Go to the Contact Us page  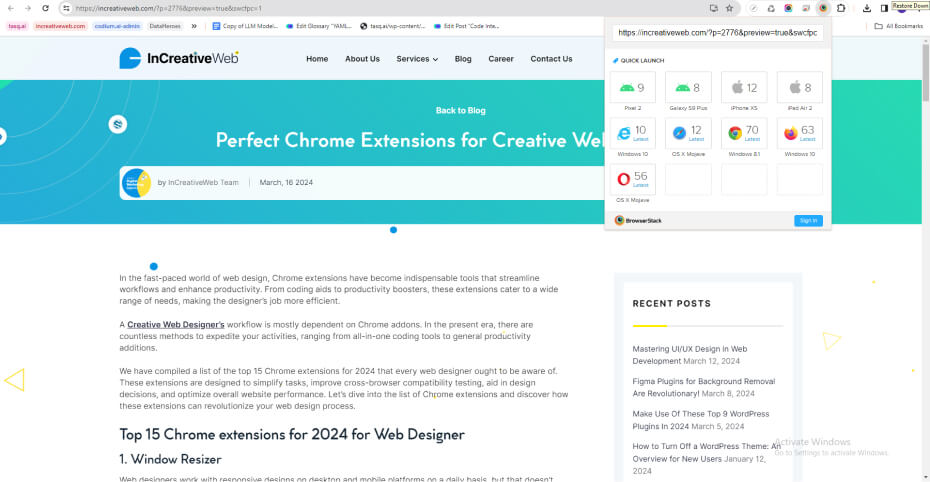551,59
